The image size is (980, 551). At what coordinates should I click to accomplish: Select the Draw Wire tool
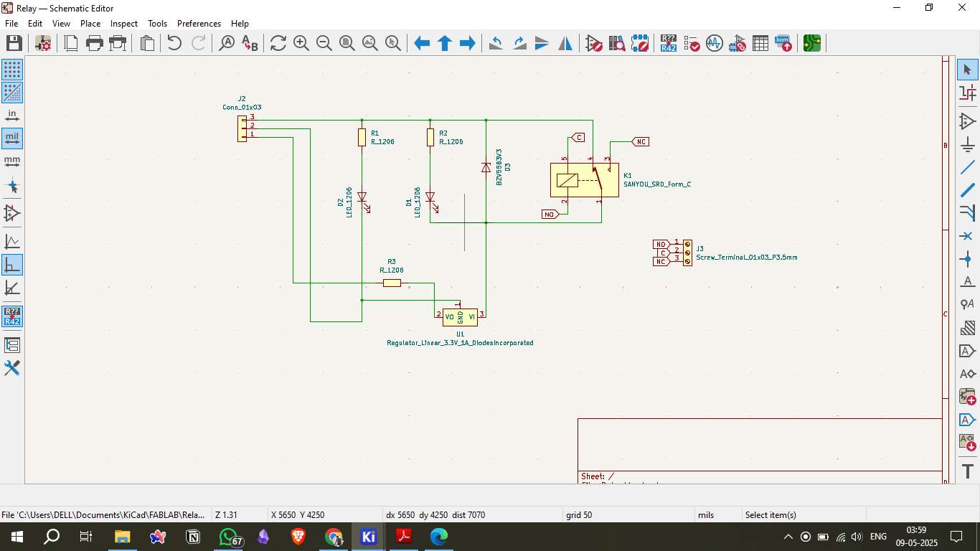(968, 167)
